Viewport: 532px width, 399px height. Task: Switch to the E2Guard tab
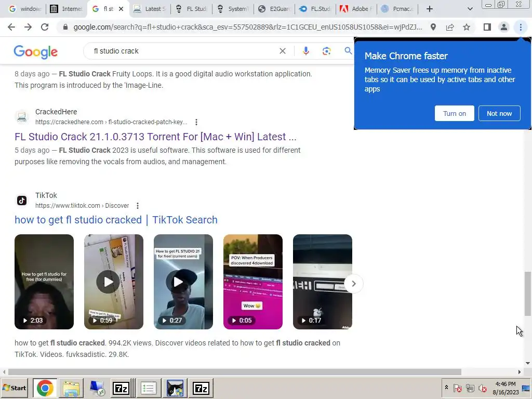(274, 9)
